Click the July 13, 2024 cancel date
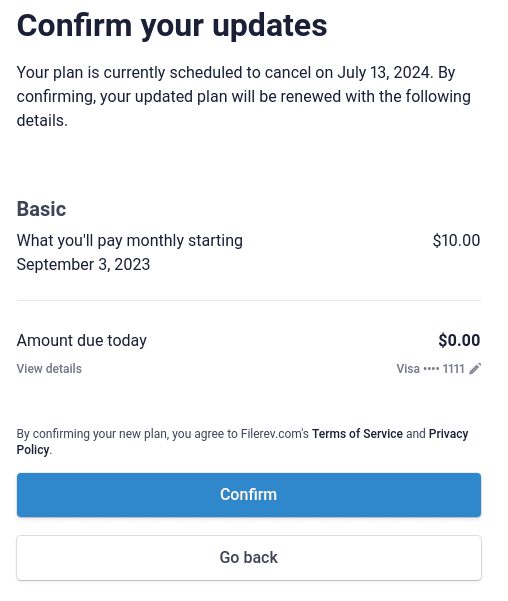Viewport: 508px width, 601px height. [383, 72]
